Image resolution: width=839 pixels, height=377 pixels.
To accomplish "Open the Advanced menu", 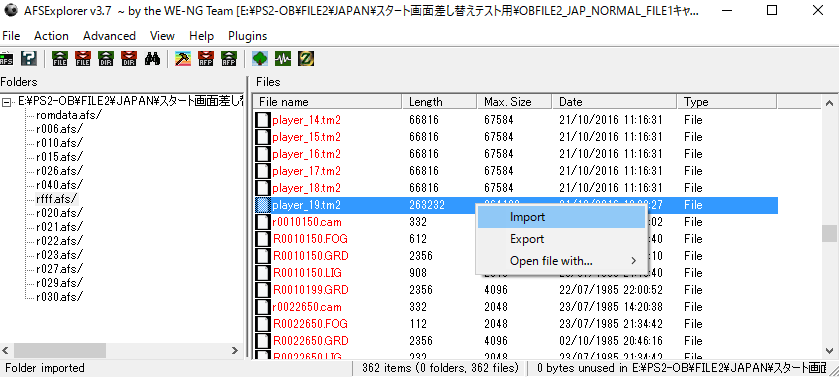I will coord(109,36).
